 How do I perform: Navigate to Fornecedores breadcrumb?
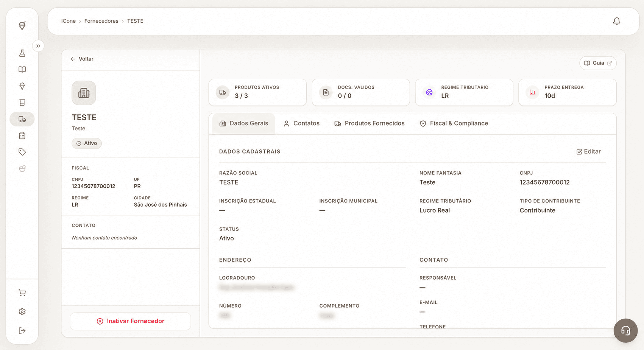101,21
